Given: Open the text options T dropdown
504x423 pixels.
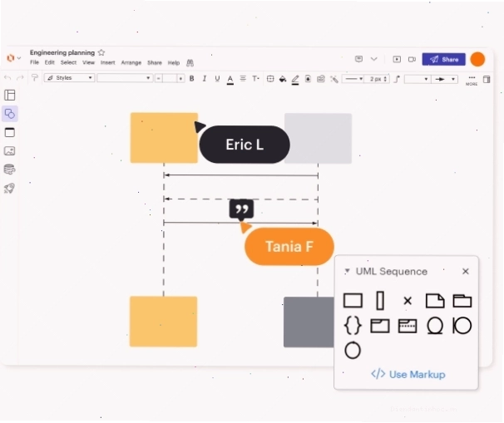Looking at the screenshot, I should (x=256, y=78).
